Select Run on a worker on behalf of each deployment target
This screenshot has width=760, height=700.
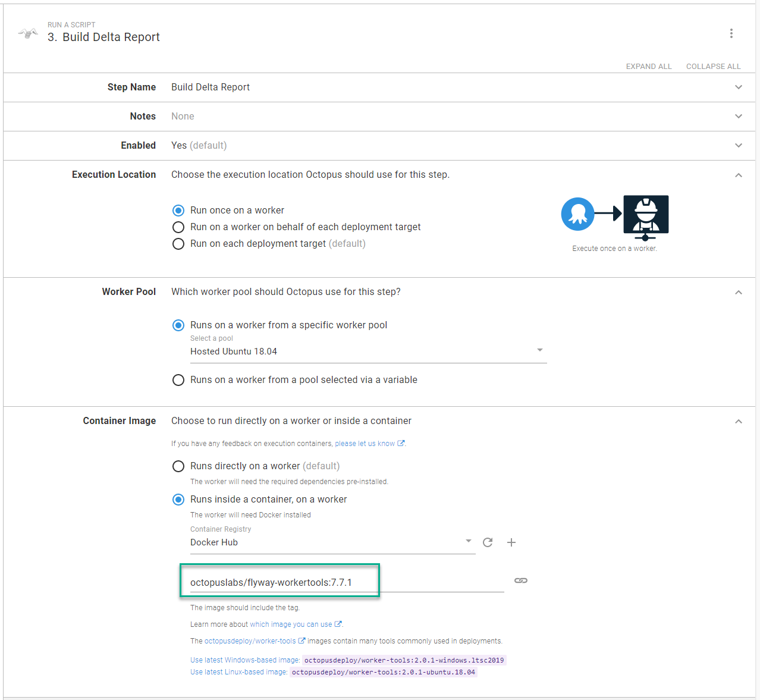point(178,227)
